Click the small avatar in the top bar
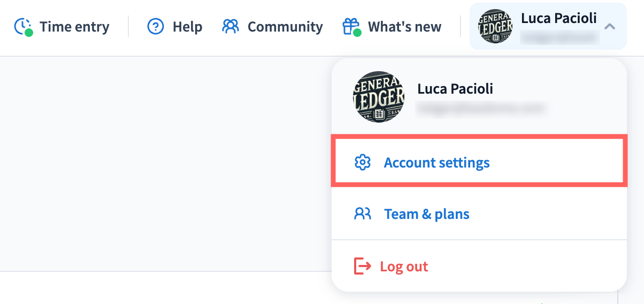This screenshot has height=304, width=644. [x=495, y=27]
